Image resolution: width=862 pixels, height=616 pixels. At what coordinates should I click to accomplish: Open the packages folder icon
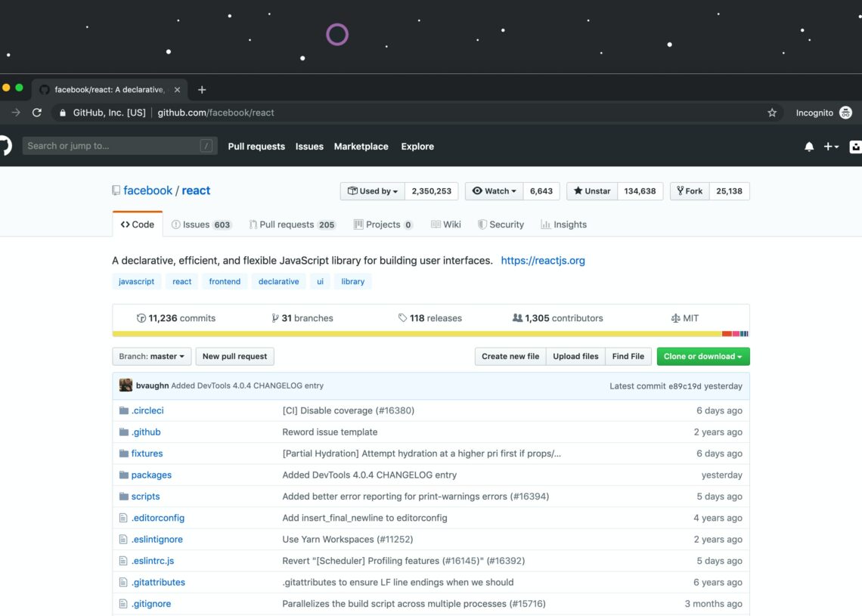tap(124, 475)
